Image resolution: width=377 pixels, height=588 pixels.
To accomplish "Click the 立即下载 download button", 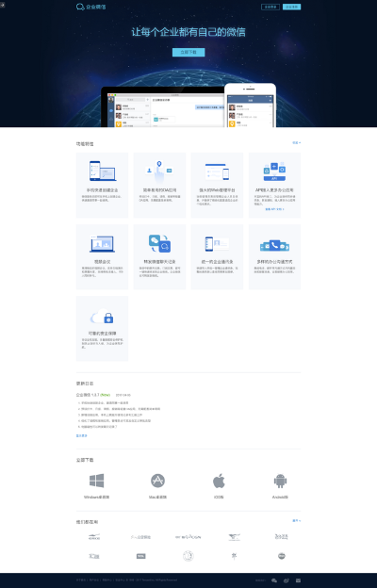I will pyautogui.click(x=188, y=52).
